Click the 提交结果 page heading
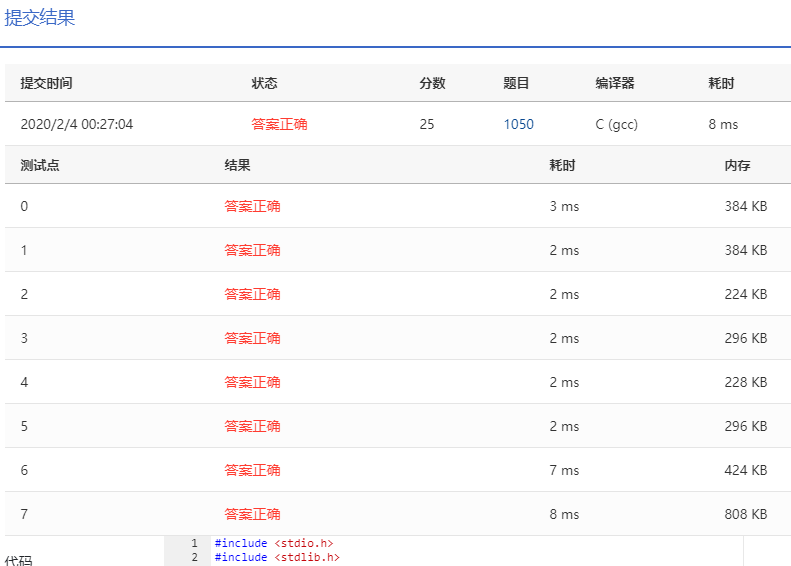The image size is (791, 566). (40, 18)
